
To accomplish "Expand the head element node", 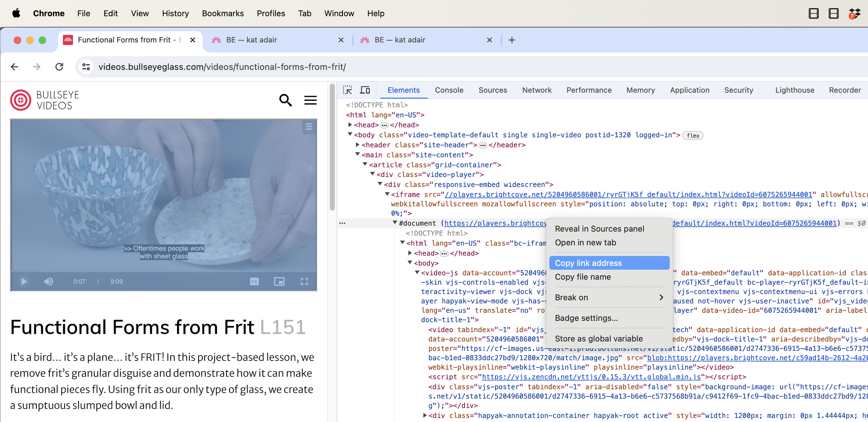I will click(350, 124).
